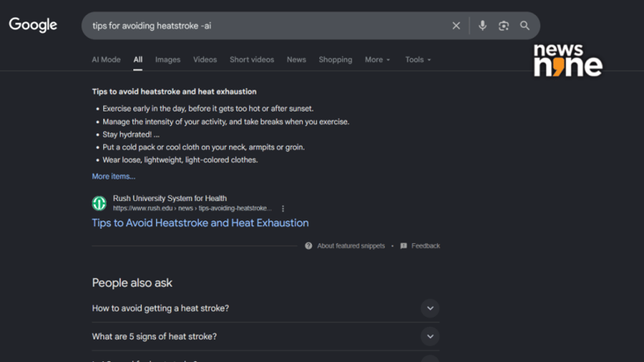Click the rush.edu URL breadcrumb

(192, 209)
